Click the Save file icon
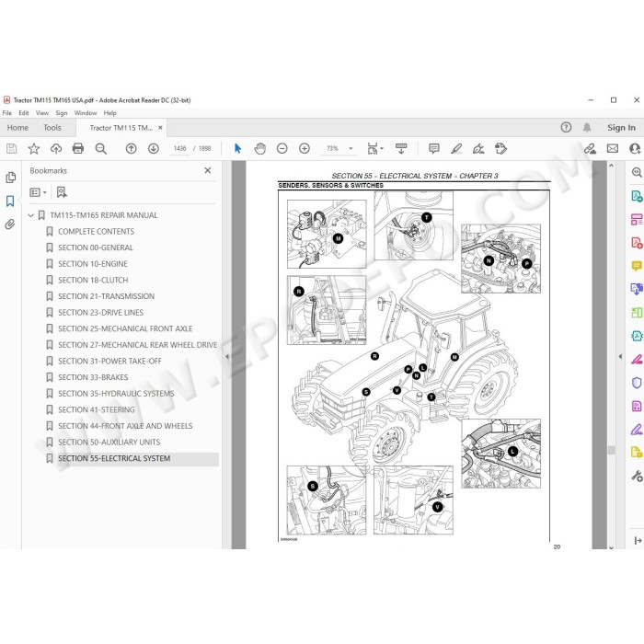 click(x=11, y=149)
